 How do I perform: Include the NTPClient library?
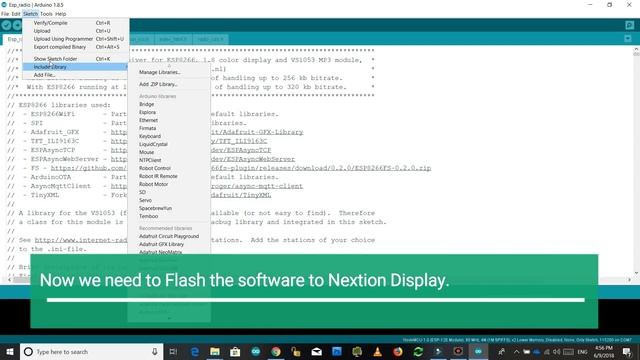click(x=169, y=160)
